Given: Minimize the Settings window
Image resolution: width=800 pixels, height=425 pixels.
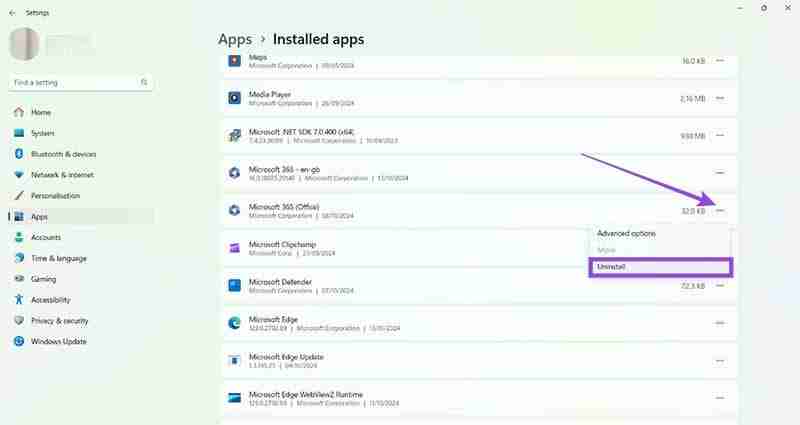Looking at the screenshot, I should (x=740, y=8).
